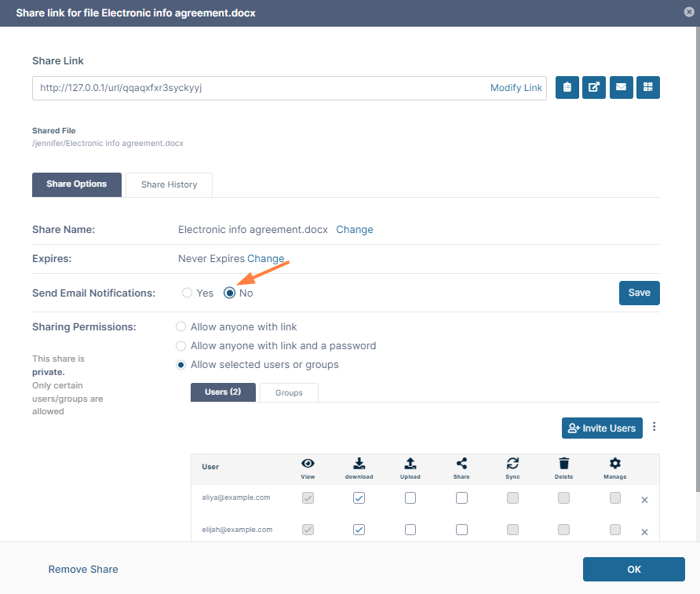Viewport: 700px width, 594px height.
Task: Uncheck download permission for elijah@example.com
Action: pyautogui.click(x=359, y=530)
